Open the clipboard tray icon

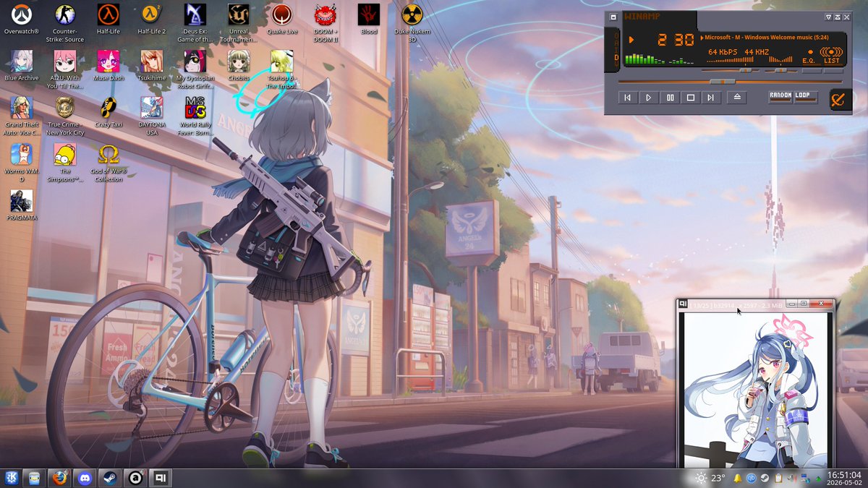[x=778, y=478]
